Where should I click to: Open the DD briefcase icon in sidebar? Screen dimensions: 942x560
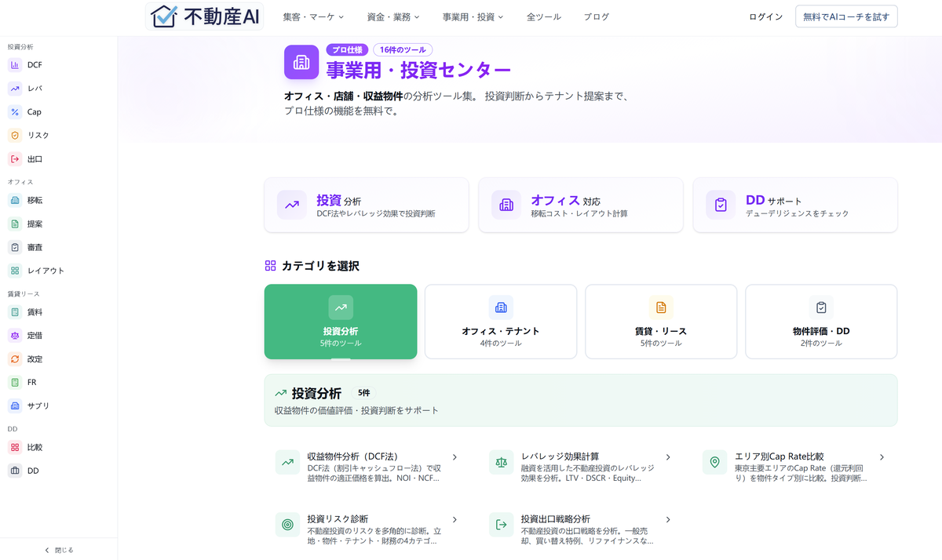tap(15, 471)
